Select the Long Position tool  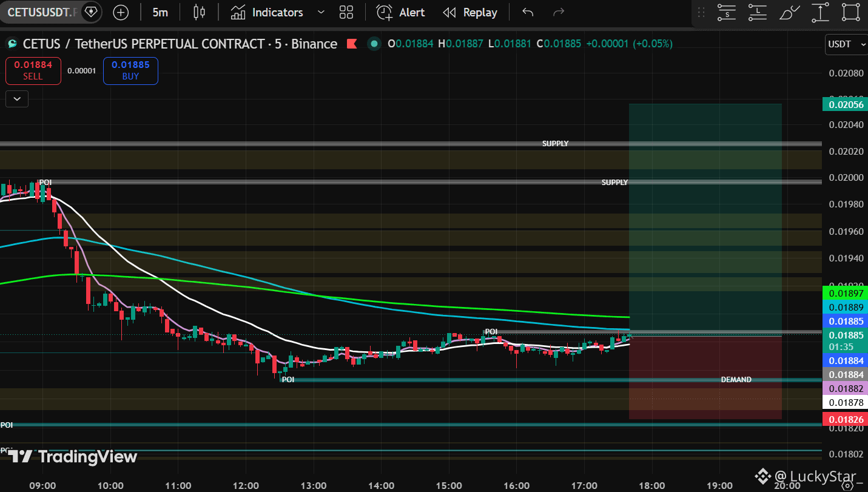click(x=757, y=12)
